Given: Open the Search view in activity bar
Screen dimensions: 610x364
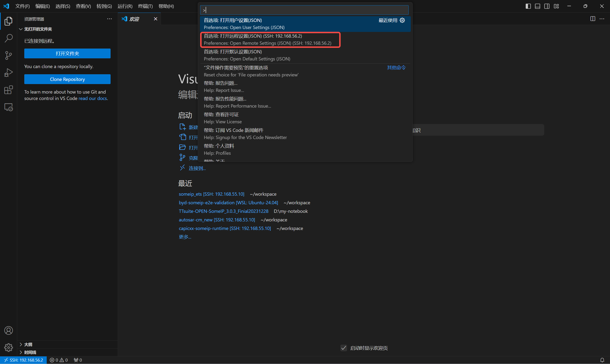Looking at the screenshot, I should (x=9, y=38).
